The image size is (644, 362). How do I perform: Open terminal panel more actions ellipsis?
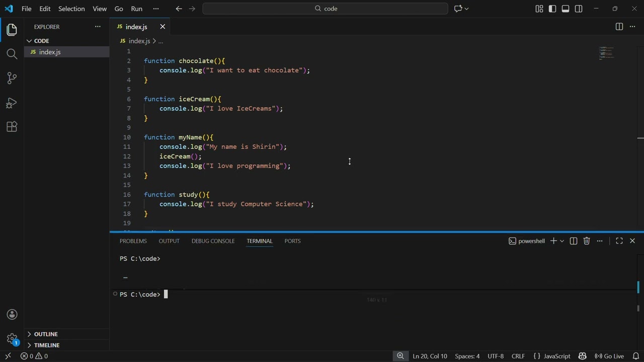point(600,241)
